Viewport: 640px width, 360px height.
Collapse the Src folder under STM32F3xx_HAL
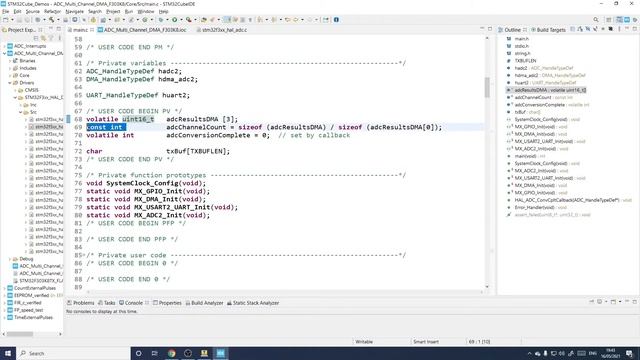pos(21,112)
